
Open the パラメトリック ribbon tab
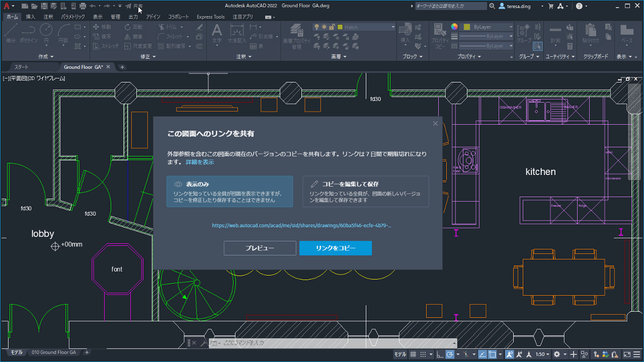[73, 17]
